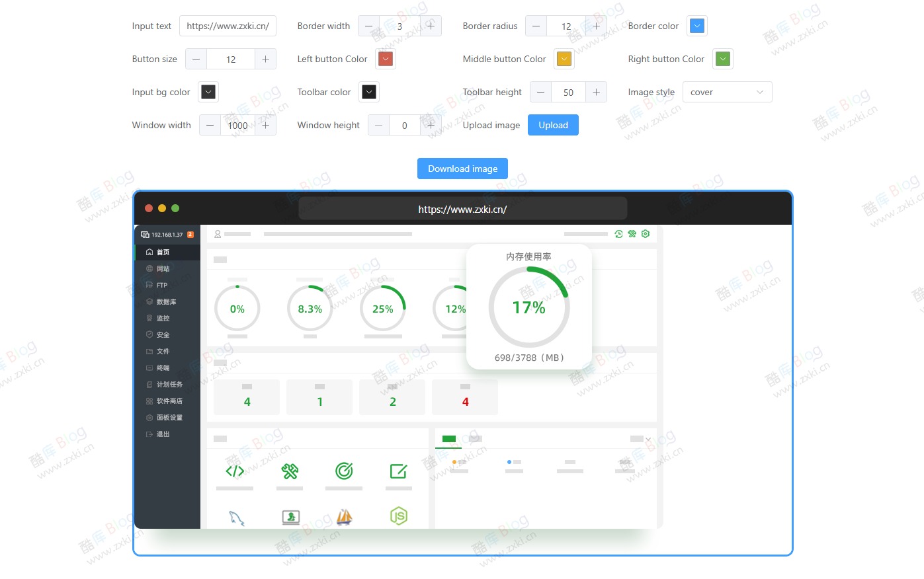The height and width of the screenshot is (579, 924).
Task: Increase Button size with plus icon
Action: pos(265,59)
